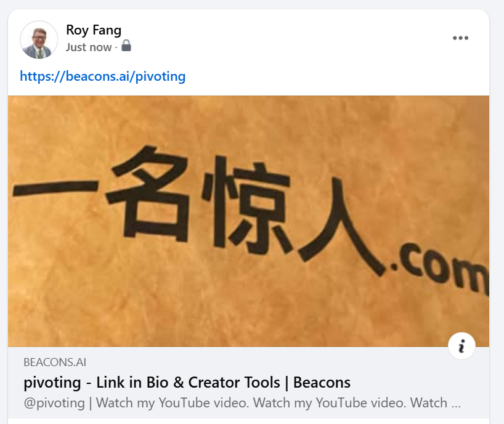Open the orange link preview image
Viewport: 504px width, 424px height.
[248, 221]
